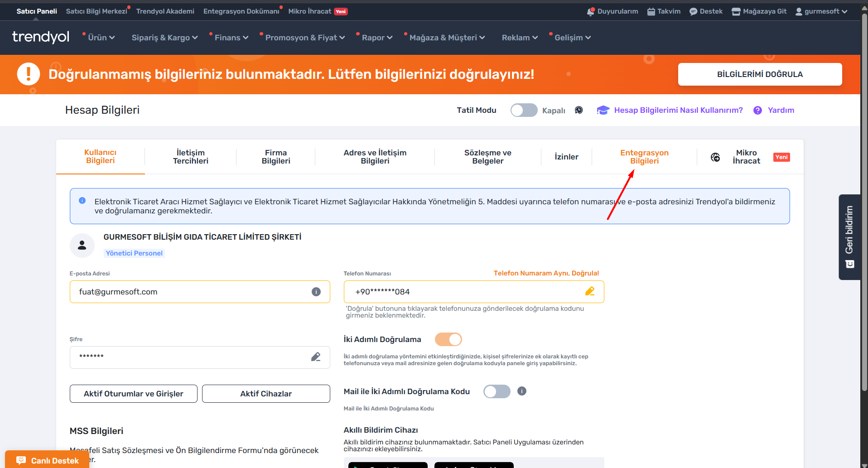
Task: Click the Mikro İhracat globe icon
Action: (x=715, y=157)
